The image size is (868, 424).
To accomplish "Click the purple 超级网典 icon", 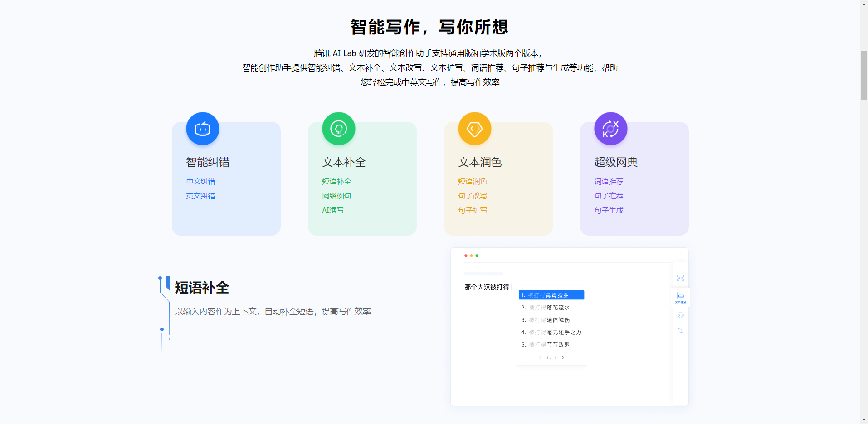I will [x=611, y=129].
